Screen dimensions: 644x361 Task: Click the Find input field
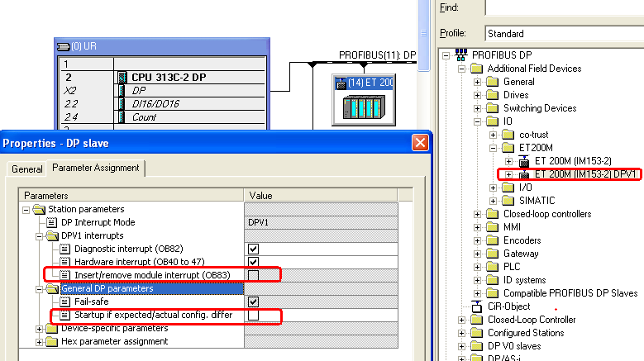coord(565,7)
